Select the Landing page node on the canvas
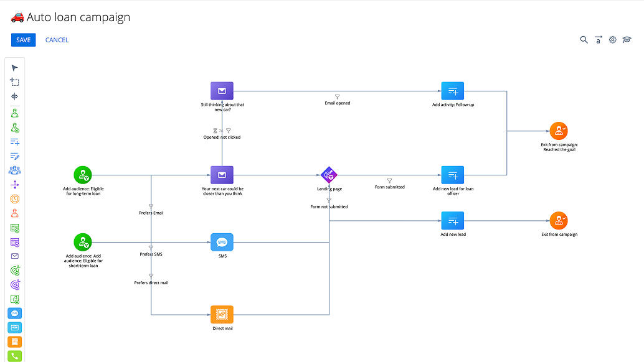 (x=329, y=175)
